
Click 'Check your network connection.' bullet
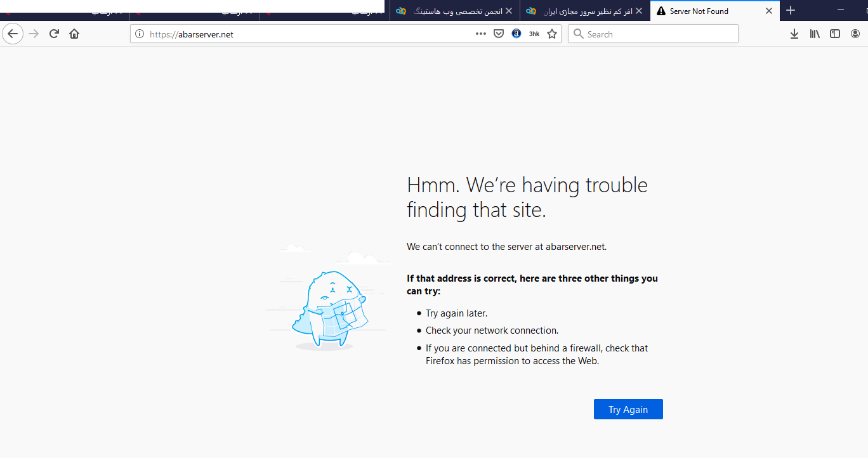492,330
